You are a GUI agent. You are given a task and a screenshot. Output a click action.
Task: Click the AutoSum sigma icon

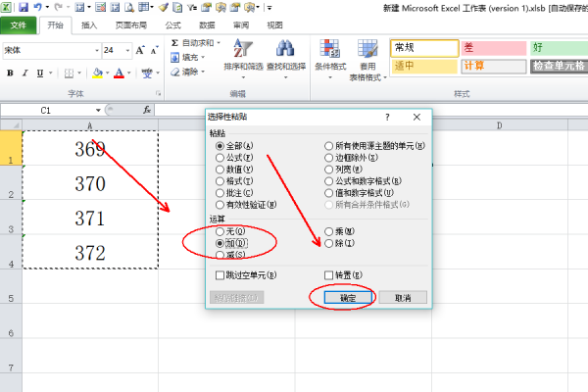174,43
